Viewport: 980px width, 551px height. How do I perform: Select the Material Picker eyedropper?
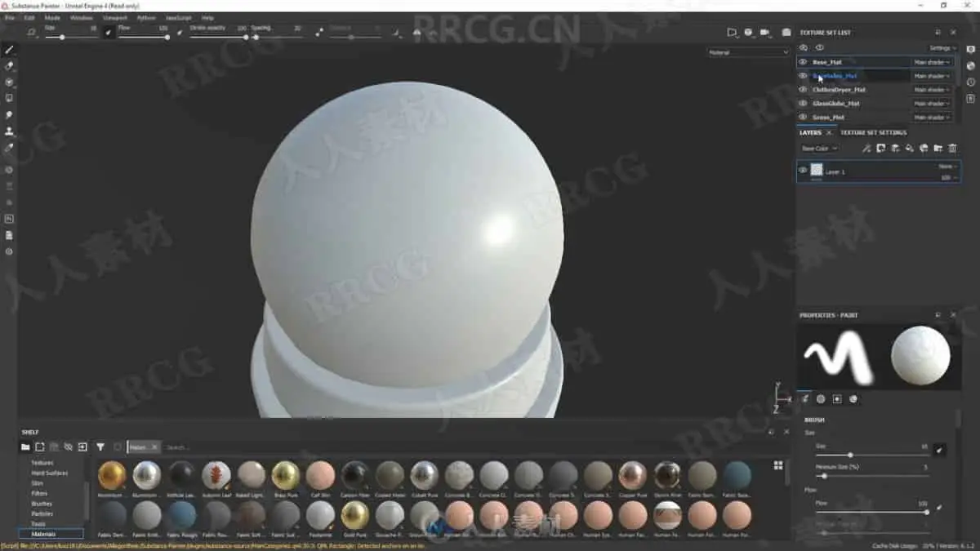click(9, 148)
